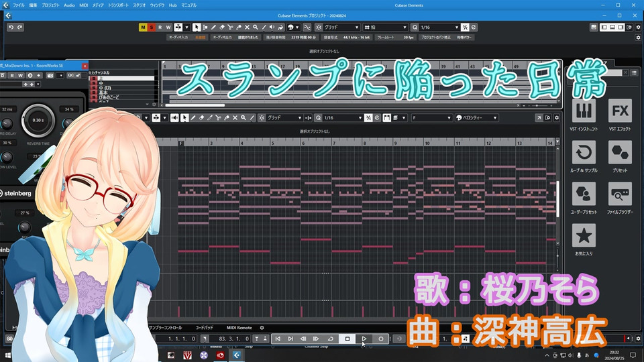Toggle global Solo S button

coord(152,27)
